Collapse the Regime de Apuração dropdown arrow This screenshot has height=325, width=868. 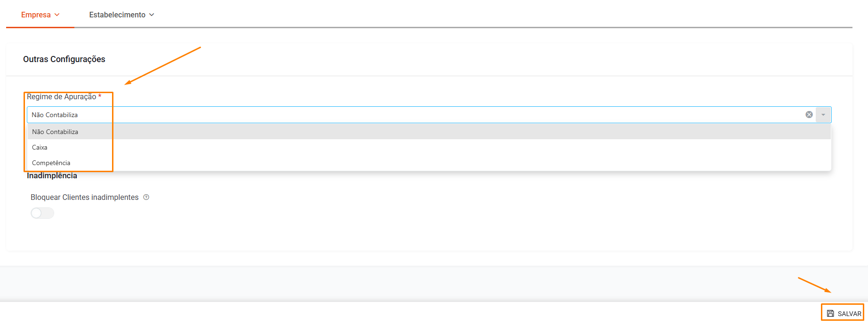pos(823,115)
